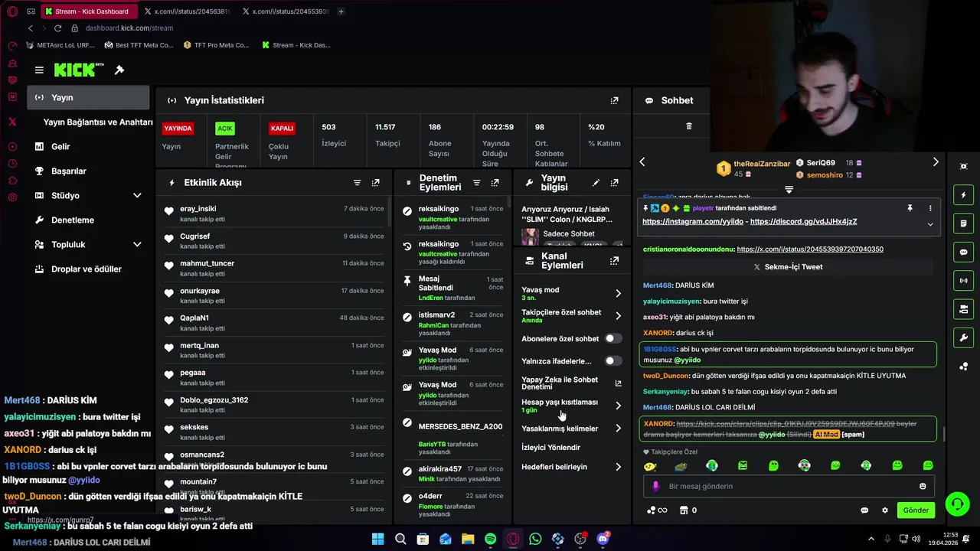Select Yayın in the sidebar
This screenshot has height=551, width=980.
pos(89,97)
